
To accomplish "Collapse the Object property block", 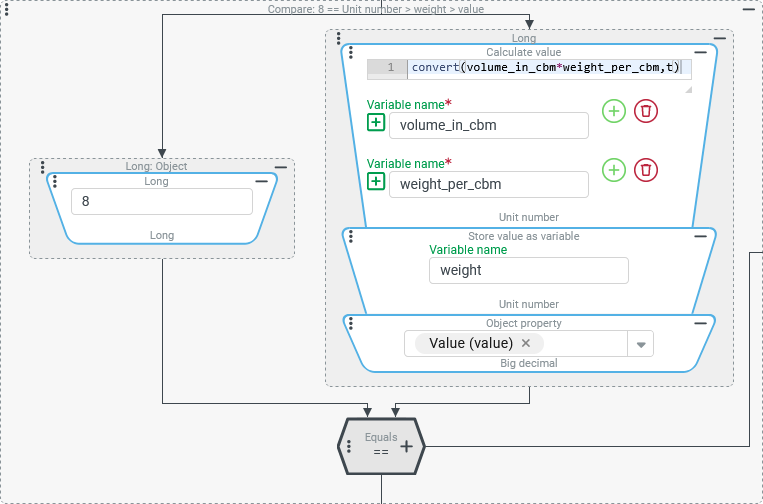I will [x=700, y=323].
